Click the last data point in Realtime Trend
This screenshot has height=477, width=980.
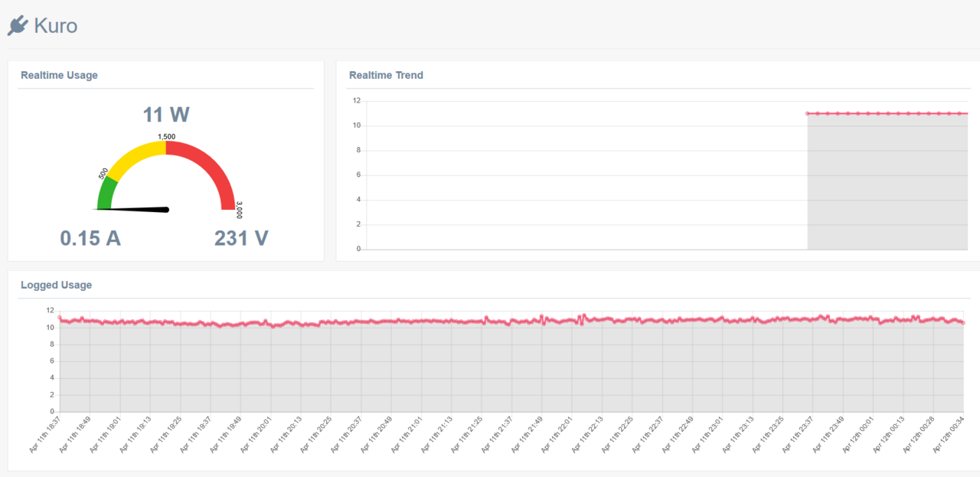click(x=966, y=113)
